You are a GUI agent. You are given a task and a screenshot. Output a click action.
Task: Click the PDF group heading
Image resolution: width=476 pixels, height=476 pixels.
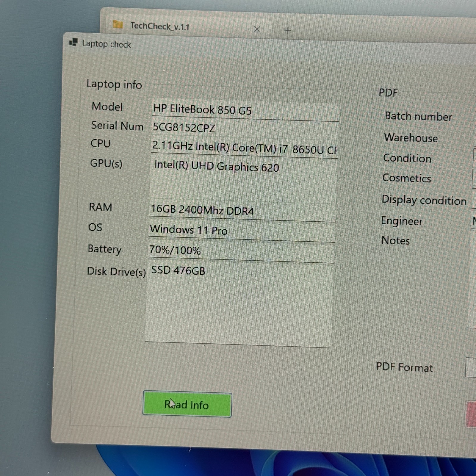coord(388,93)
